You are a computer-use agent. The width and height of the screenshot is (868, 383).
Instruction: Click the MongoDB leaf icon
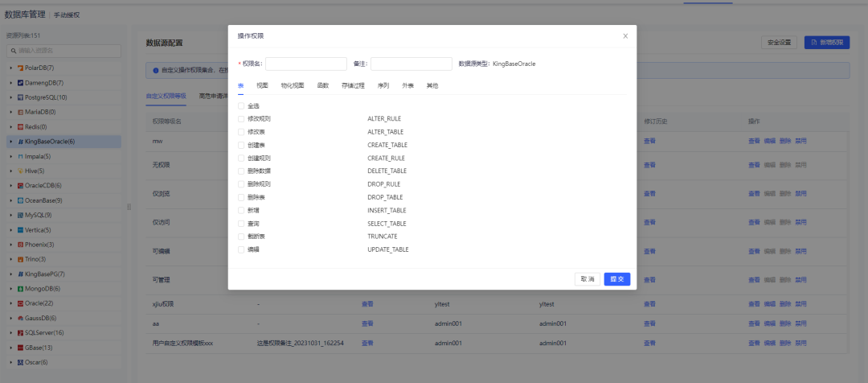pos(20,289)
